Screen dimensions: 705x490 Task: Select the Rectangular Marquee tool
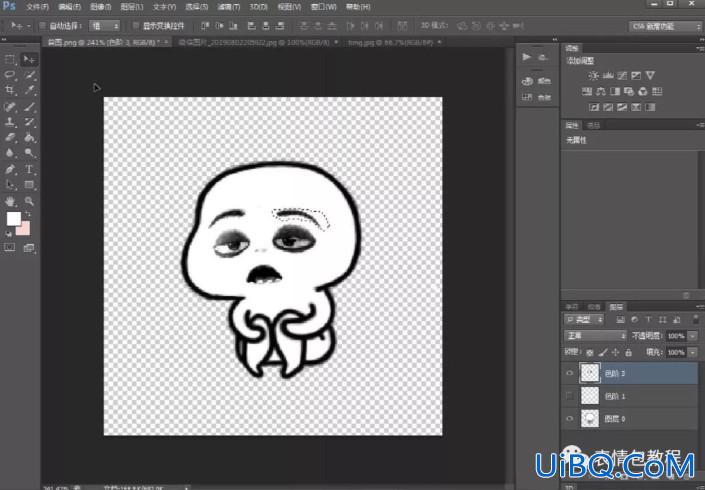tap(10, 59)
